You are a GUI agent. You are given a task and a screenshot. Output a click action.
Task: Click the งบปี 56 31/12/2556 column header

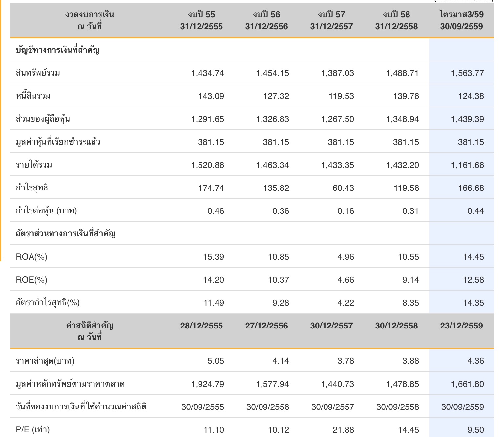tap(266, 20)
